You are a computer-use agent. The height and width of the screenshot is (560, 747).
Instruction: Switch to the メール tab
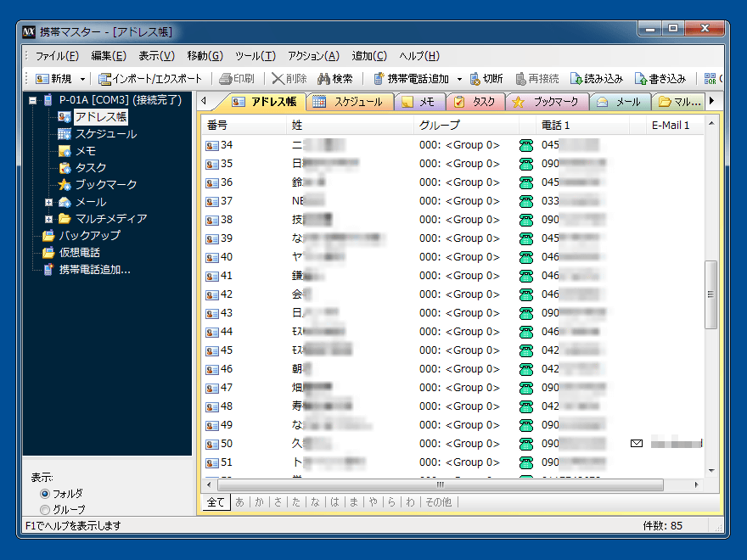point(621,102)
